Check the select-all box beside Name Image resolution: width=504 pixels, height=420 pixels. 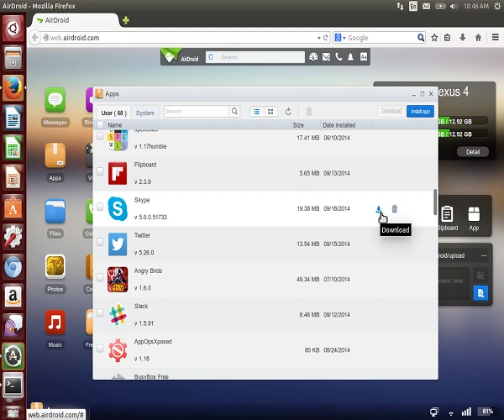101,125
